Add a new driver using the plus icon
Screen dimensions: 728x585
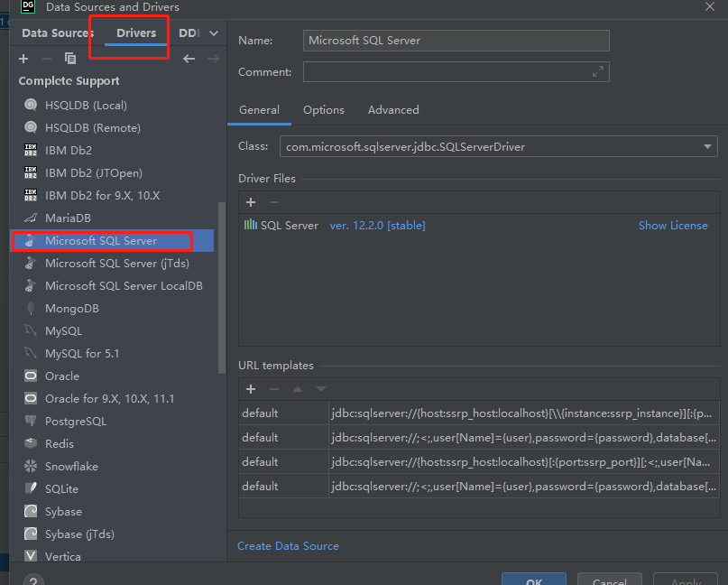23,58
